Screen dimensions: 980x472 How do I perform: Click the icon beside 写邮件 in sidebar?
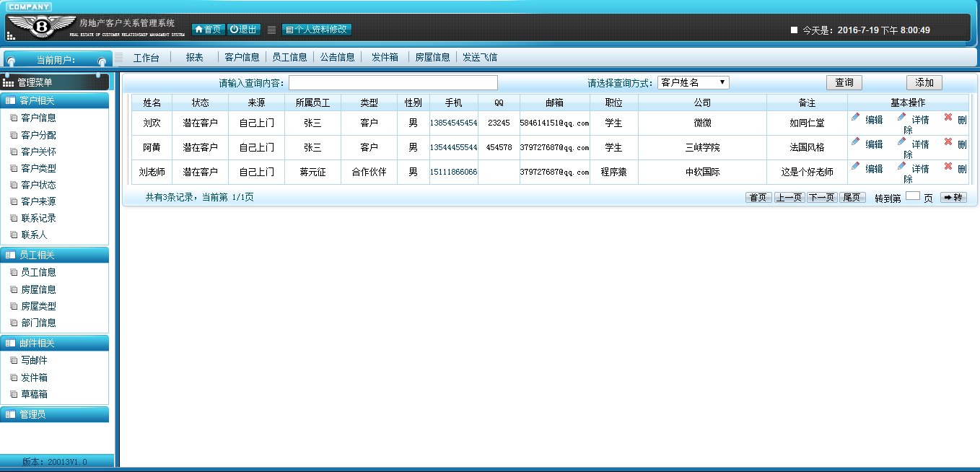point(14,360)
